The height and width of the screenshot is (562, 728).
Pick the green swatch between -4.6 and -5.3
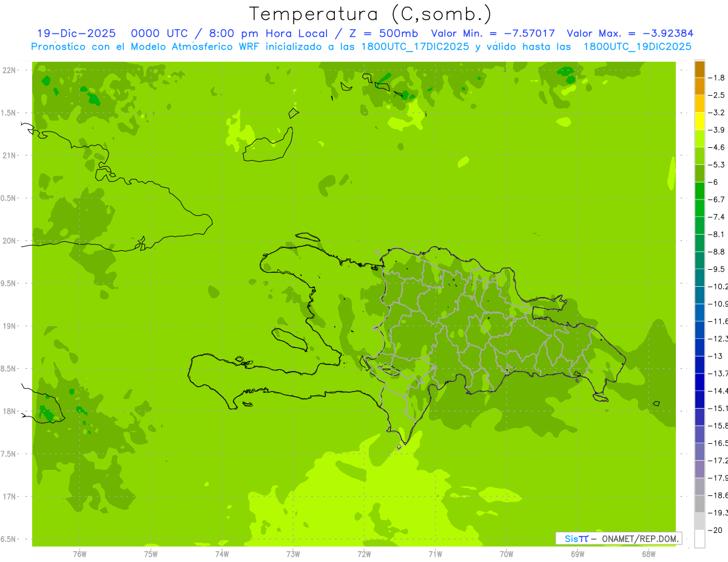coord(699,156)
